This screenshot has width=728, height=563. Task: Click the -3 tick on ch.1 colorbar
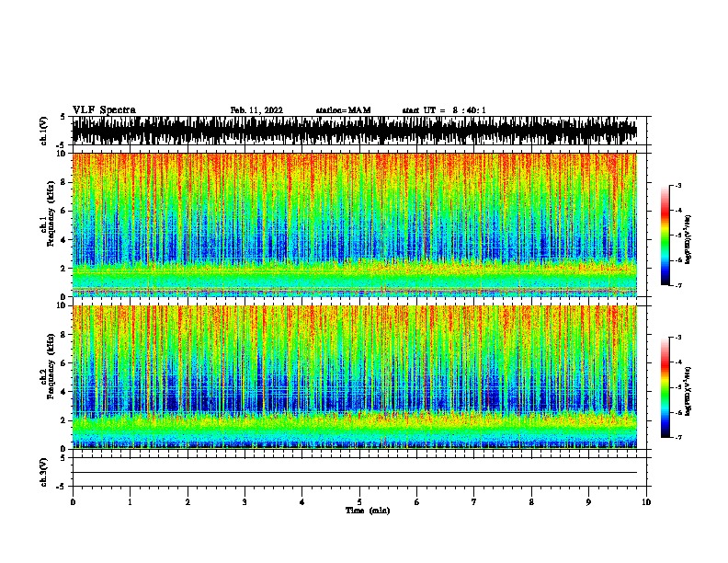coord(677,186)
